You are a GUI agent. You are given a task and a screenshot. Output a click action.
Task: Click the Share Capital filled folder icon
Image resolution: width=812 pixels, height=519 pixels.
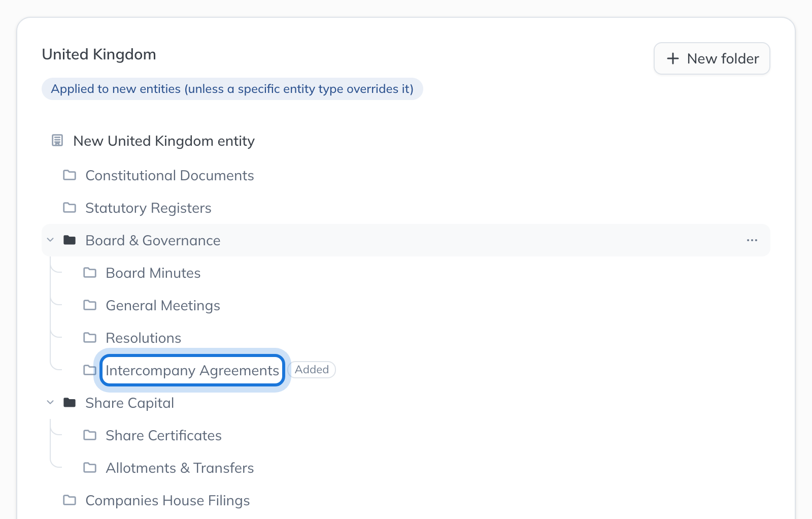coord(70,403)
